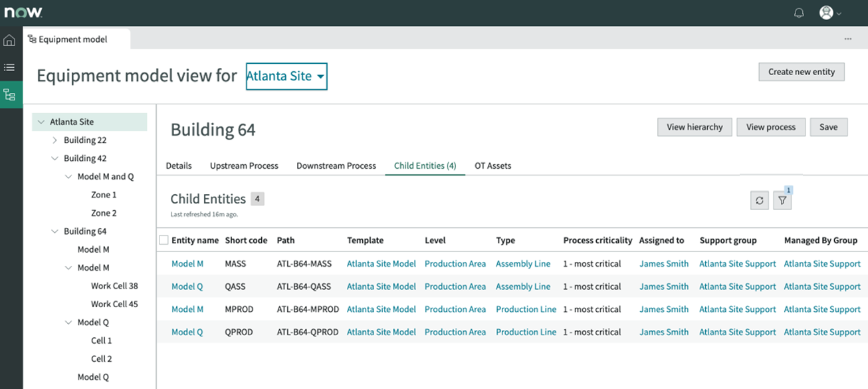
Task: Click the Level column header
Action: 435,240
